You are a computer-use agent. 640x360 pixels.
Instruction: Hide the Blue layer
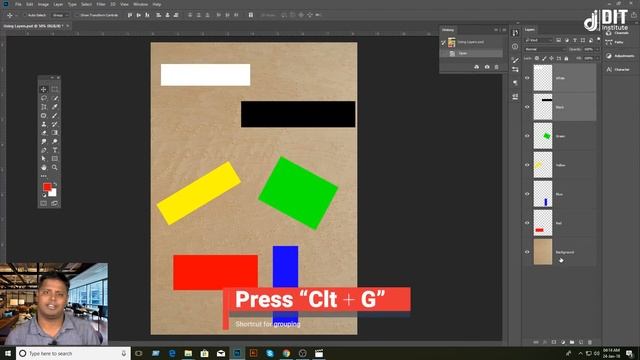(527, 194)
